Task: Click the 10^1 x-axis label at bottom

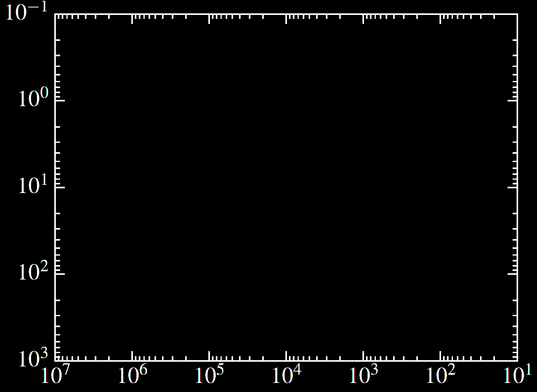Action: [x=517, y=375]
